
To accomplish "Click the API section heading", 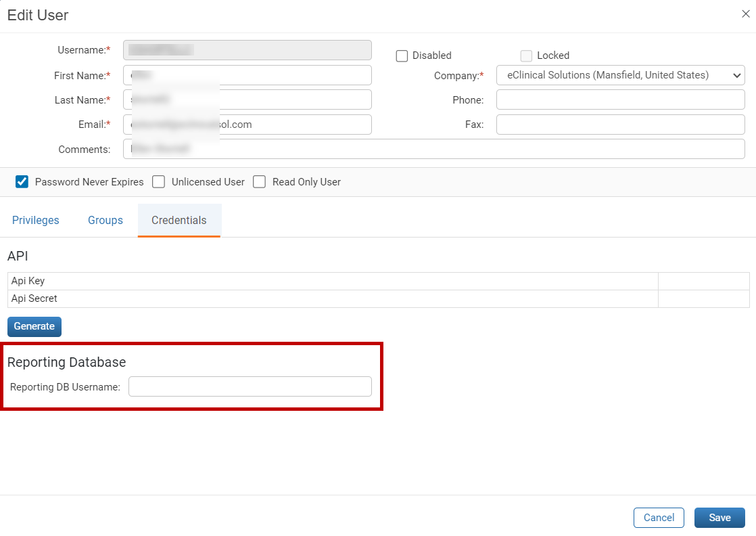I will pyautogui.click(x=18, y=256).
